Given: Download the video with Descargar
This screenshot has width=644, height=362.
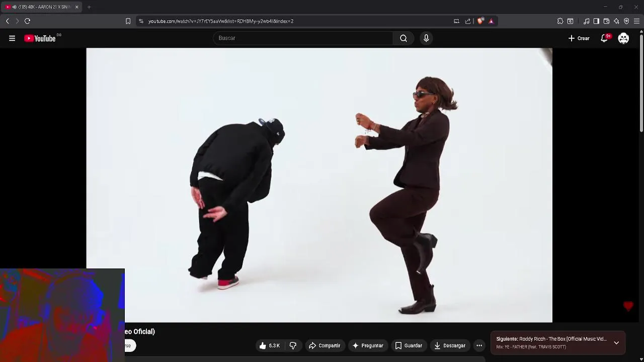Looking at the screenshot, I should (x=450, y=345).
